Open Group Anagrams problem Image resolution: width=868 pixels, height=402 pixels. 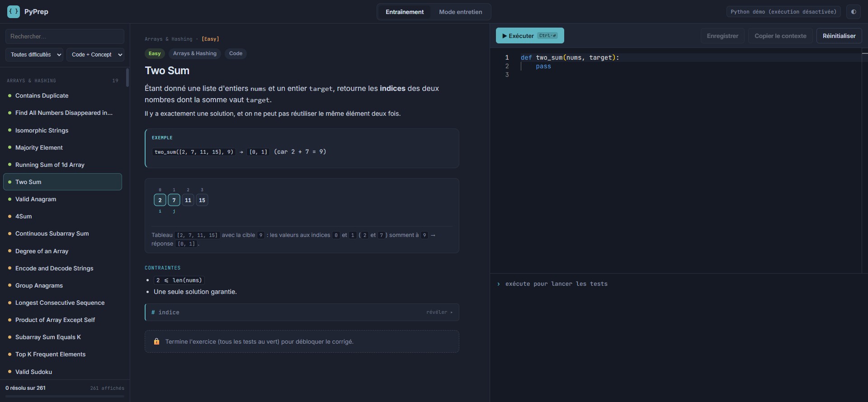click(x=63, y=285)
